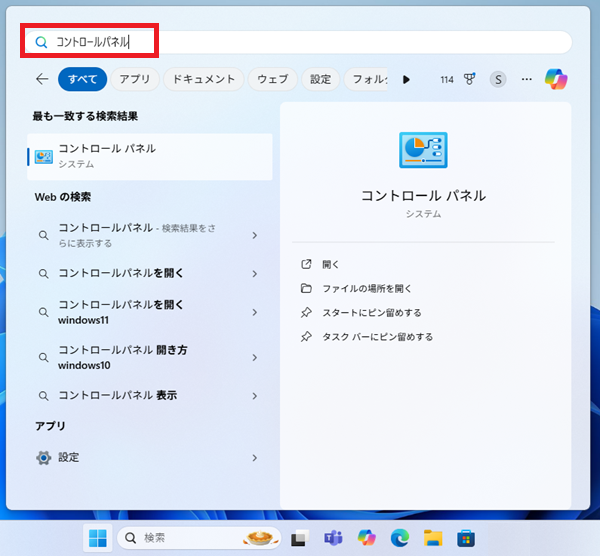Click the pie highlight icon in taskbar search
Viewport: 600px width, 556px height.
(260, 538)
